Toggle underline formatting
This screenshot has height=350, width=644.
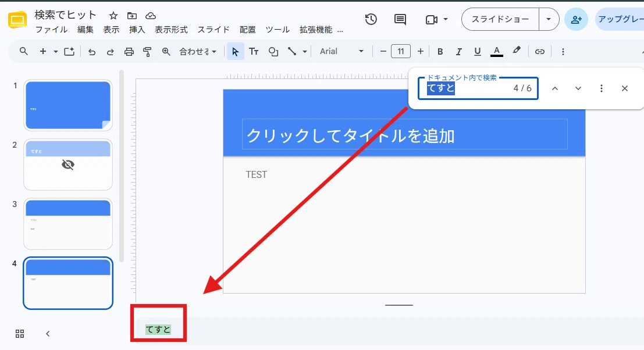coord(477,51)
